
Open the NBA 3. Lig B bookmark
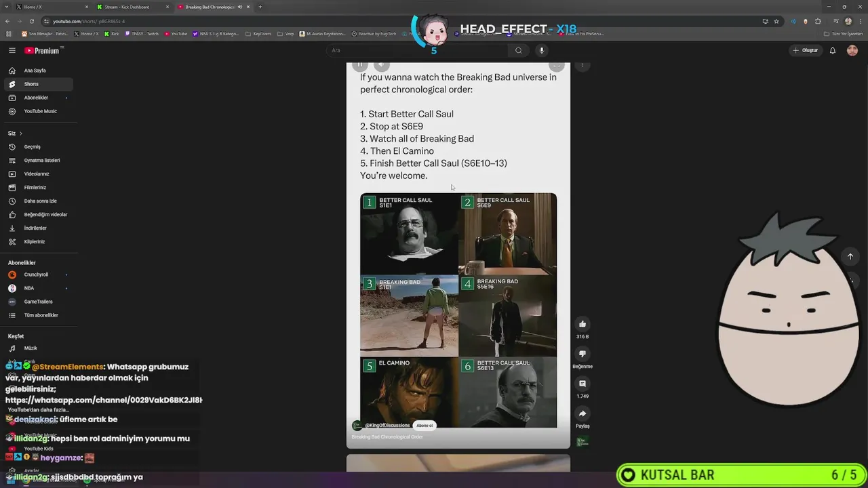pyautogui.click(x=216, y=33)
